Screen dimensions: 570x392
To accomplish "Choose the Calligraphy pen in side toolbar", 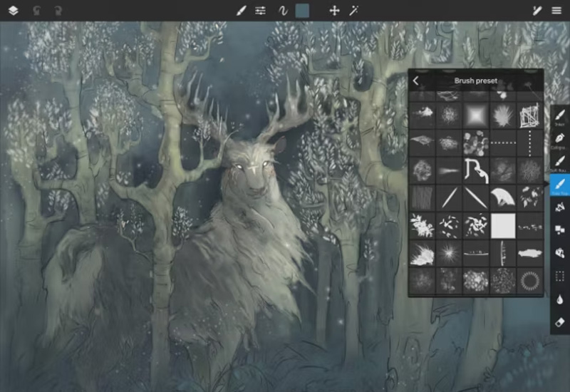I will [560, 140].
